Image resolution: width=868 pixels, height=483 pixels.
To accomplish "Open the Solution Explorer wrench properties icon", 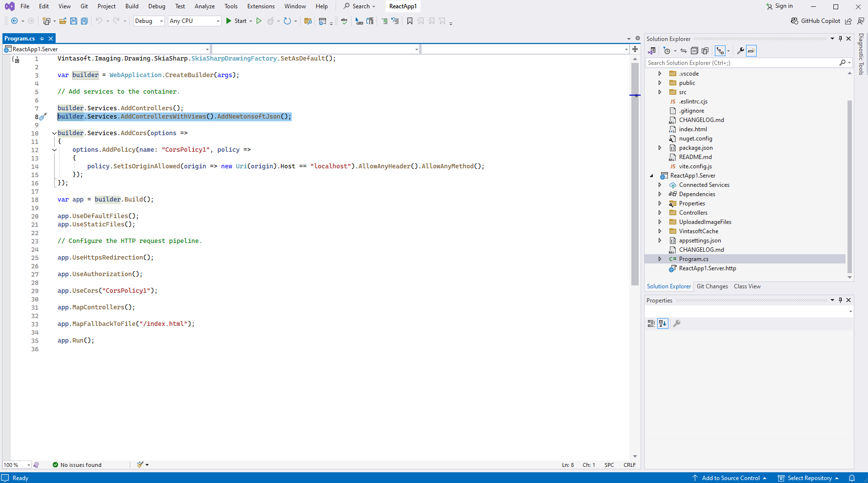I will pos(740,51).
